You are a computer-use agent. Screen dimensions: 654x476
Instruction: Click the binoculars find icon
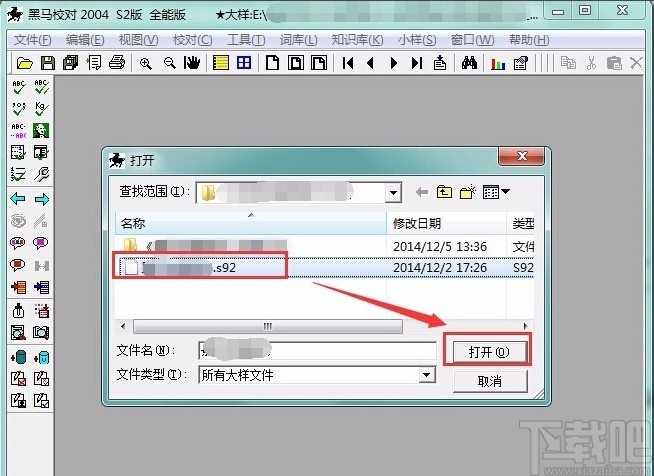469,63
